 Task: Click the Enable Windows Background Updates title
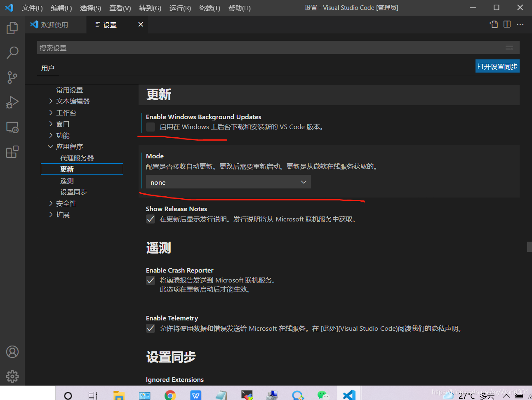[203, 117]
